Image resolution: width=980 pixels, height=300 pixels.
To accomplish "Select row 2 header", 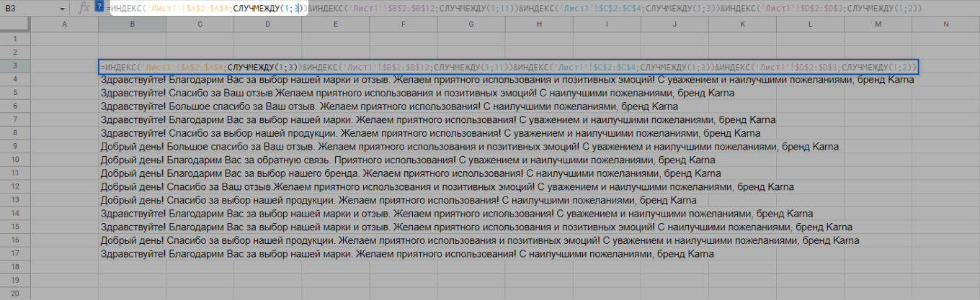I will [x=16, y=53].
